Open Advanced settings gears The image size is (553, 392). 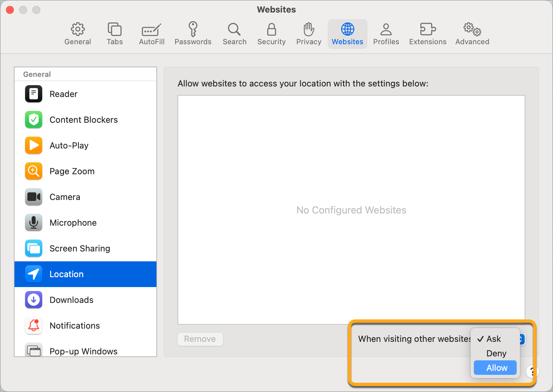[472, 34]
